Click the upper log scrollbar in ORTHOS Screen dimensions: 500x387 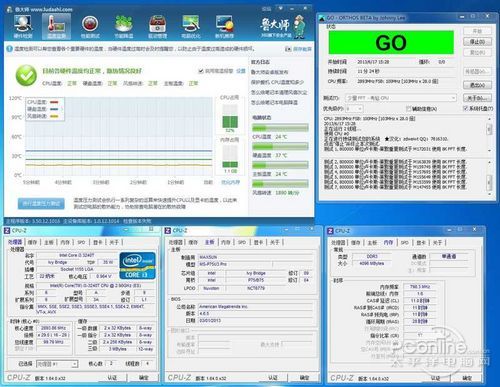(x=489, y=135)
